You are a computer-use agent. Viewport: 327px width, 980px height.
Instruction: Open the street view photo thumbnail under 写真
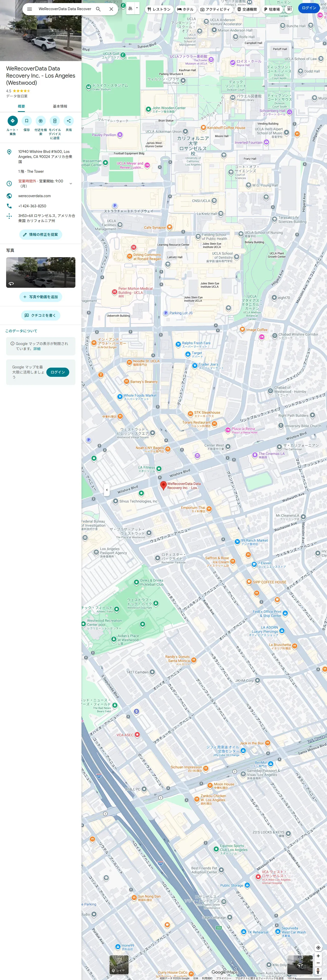[41, 272]
